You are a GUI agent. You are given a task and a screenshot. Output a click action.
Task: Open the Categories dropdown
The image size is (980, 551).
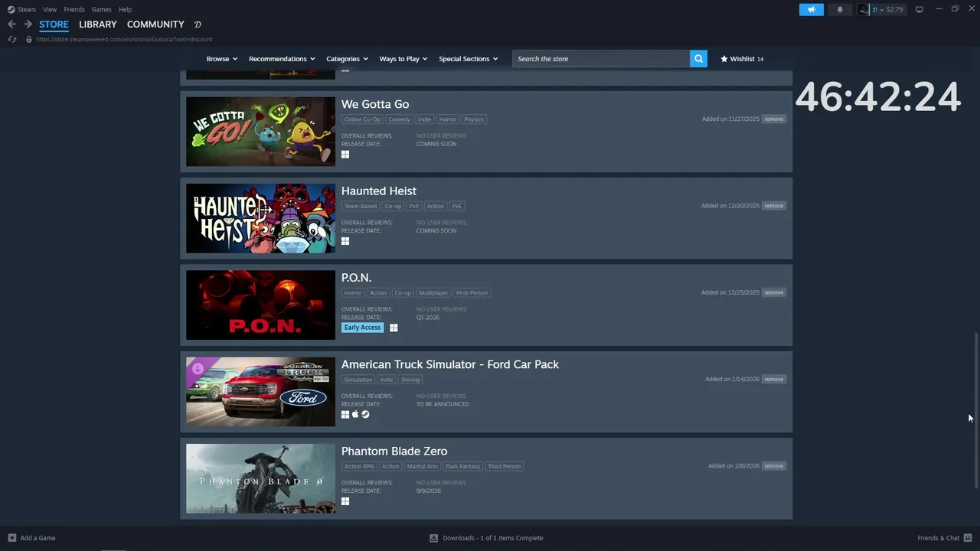[x=347, y=59]
